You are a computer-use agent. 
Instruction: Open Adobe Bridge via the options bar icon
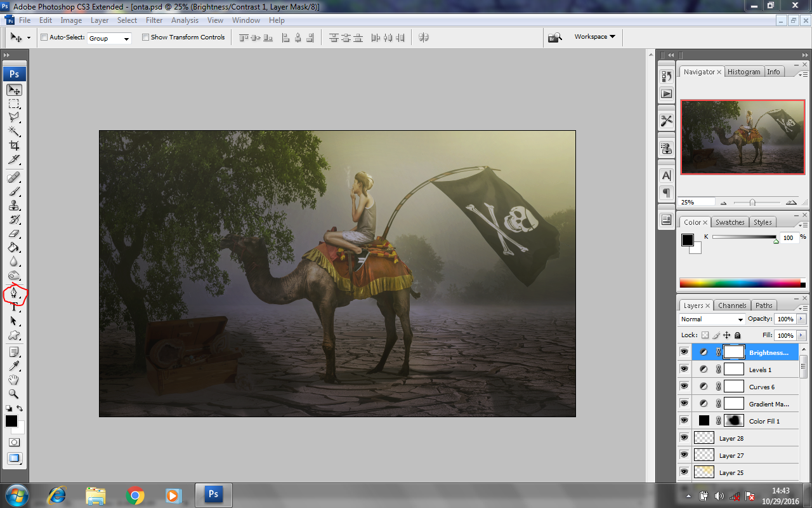tap(555, 37)
